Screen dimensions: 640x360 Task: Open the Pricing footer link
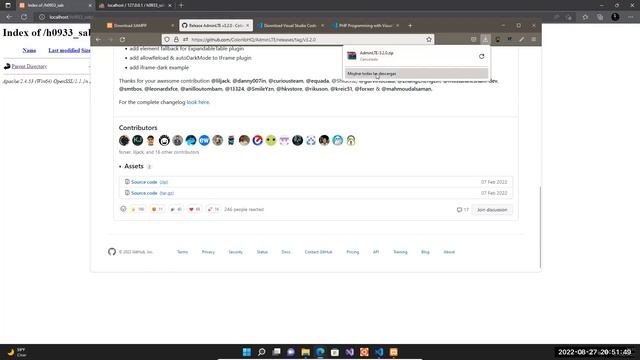[353, 252]
